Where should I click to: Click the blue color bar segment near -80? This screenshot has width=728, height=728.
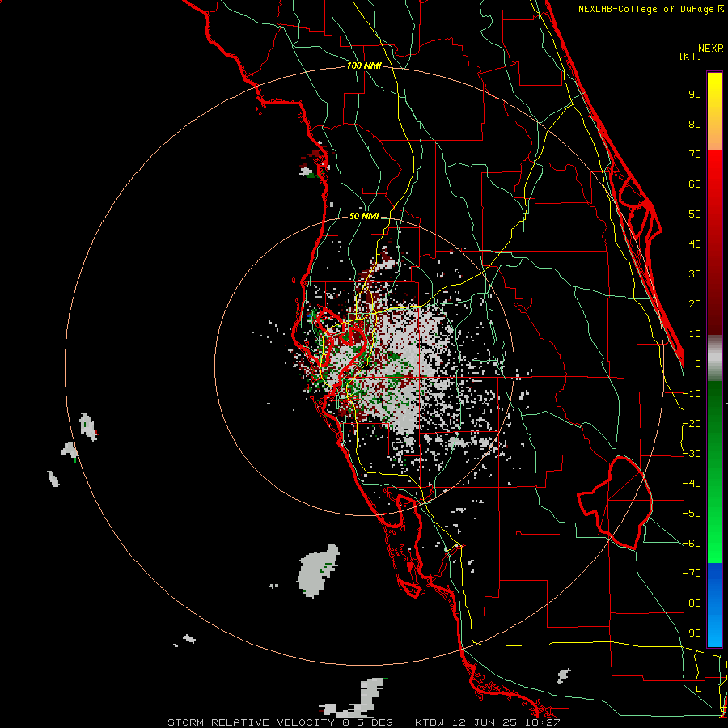pyautogui.click(x=714, y=605)
